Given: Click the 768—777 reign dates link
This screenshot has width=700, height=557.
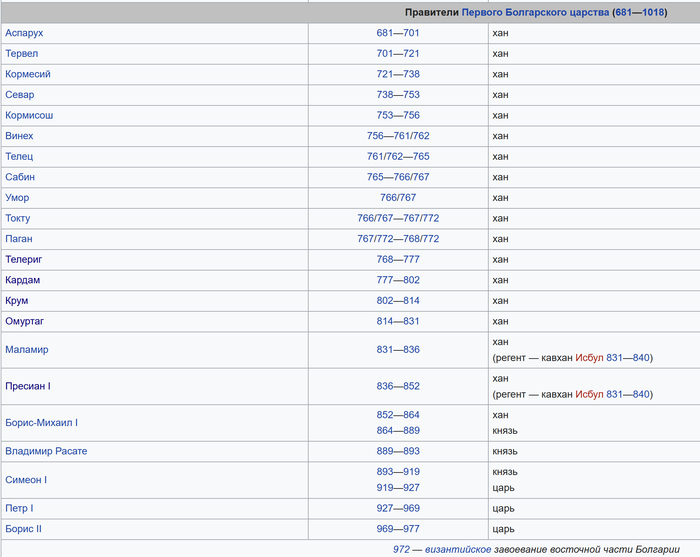Looking at the screenshot, I should [x=398, y=259].
